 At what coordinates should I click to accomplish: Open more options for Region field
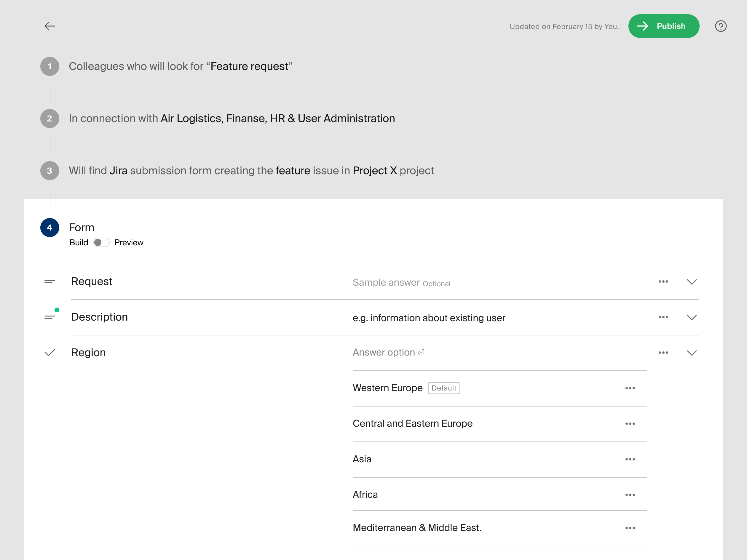663,352
